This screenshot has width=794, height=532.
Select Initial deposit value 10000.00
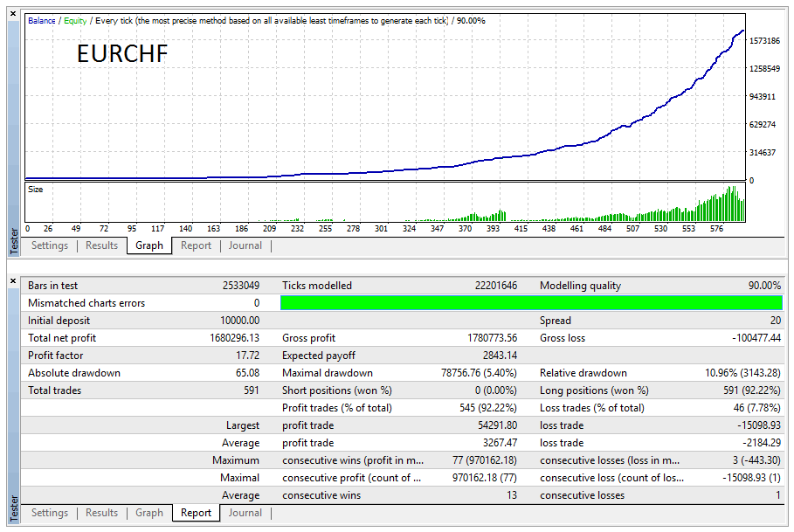[x=240, y=321]
